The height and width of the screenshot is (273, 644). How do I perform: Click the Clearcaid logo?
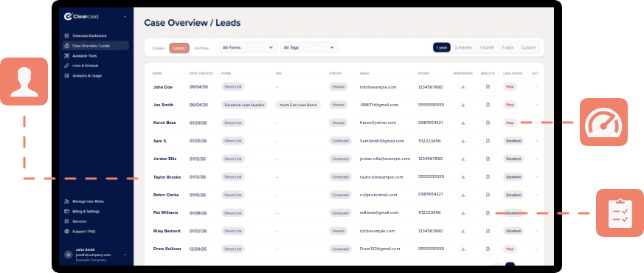81,16
